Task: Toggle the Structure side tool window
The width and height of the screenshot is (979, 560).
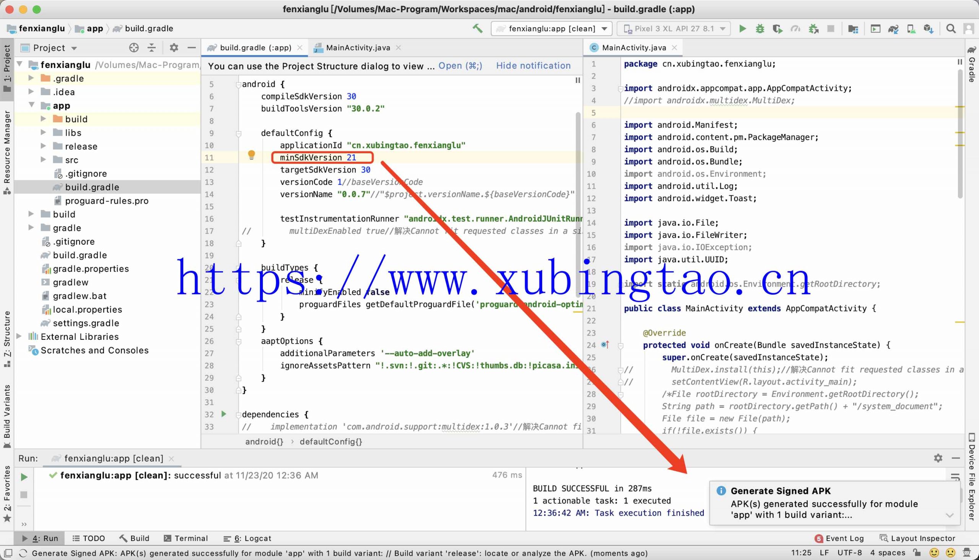Action: 7,339
